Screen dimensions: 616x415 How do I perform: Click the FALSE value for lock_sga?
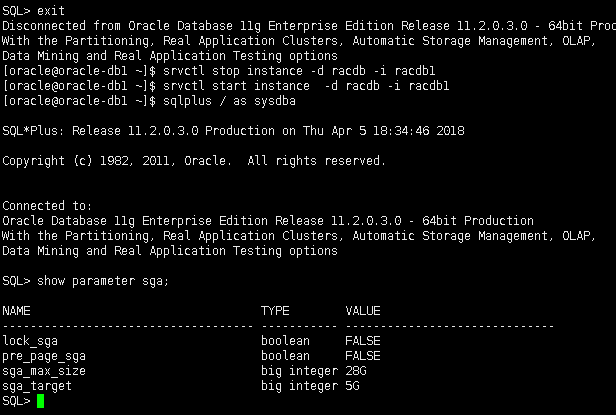pyautogui.click(x=363, y=341)
